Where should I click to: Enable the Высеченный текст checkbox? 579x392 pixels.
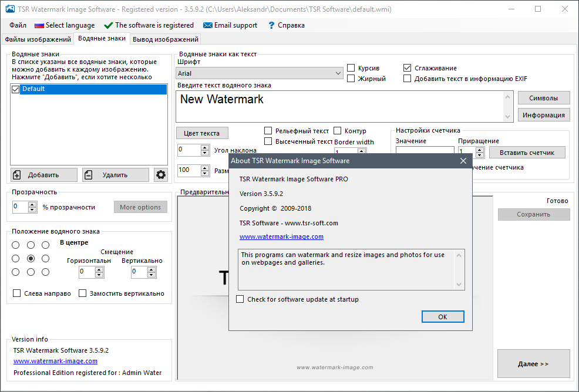pyautogui.click(x=268, y=141)
